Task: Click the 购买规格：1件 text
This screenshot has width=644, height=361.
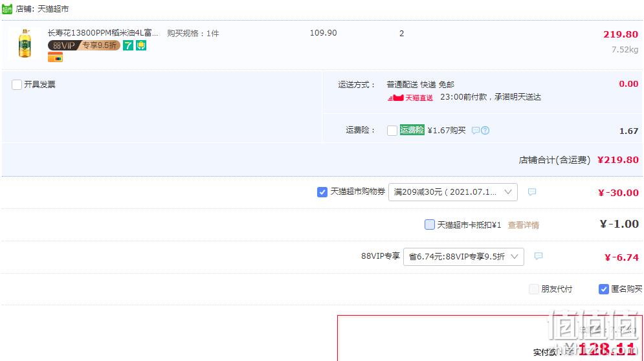Action: (x=193, y=33)
